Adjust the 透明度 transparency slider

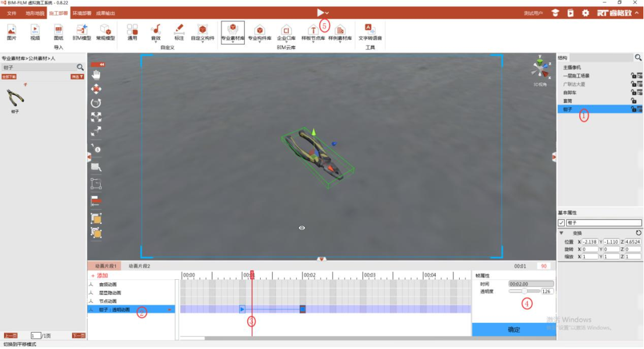(x=525, y=291)
